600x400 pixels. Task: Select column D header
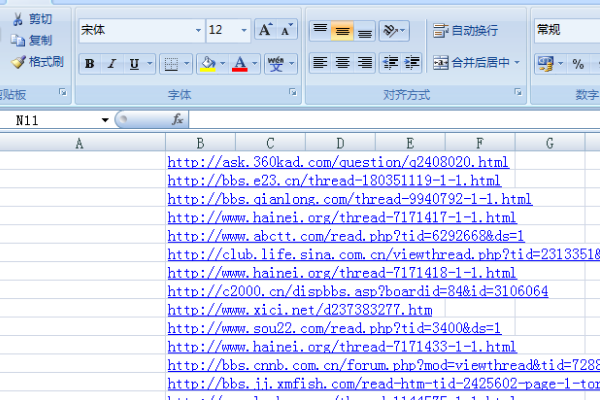340,143
